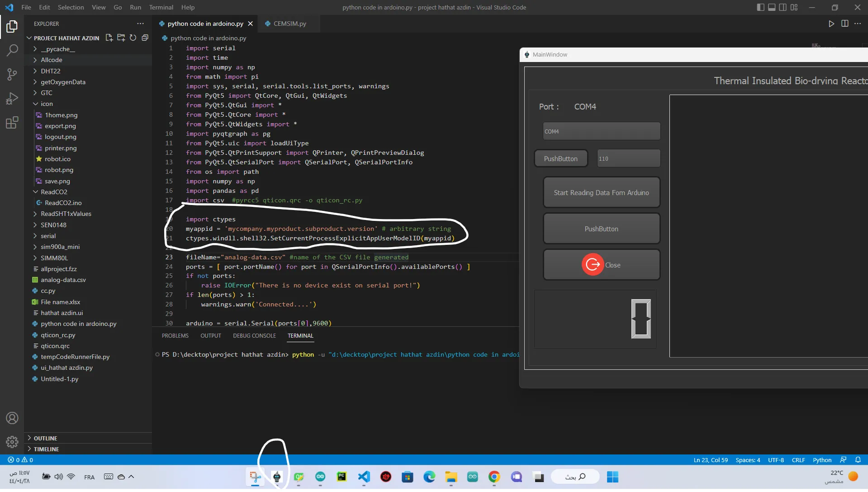Open explorer views and more actions menu
Viewport: 868px width, 492px height.
pos(140,24)
